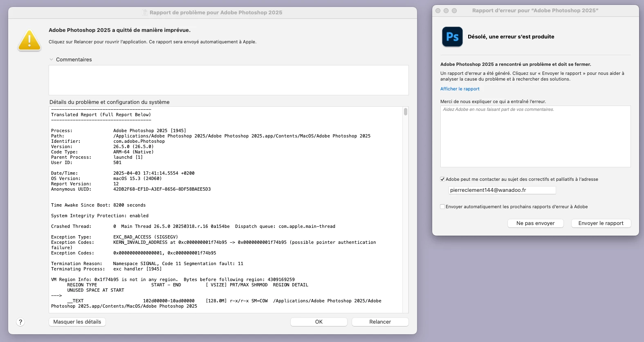Enable 'Envoyer automatiquement les prochains rapports' checkbox

tap(442, 207)
